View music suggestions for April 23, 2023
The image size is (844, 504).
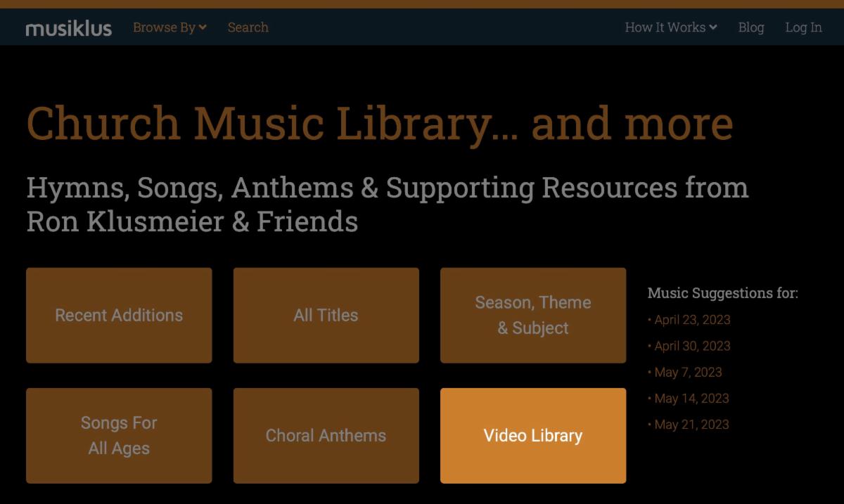(x=692, y=320)
